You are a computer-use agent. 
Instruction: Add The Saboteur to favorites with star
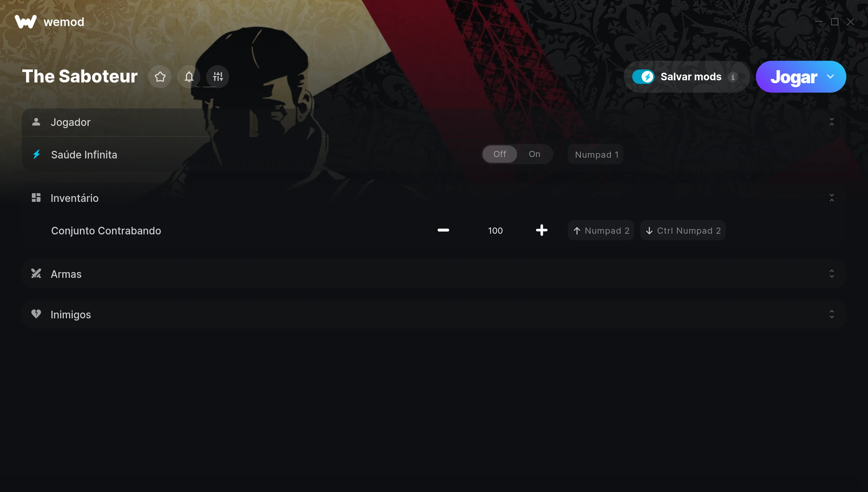click(x=160, y=77)
